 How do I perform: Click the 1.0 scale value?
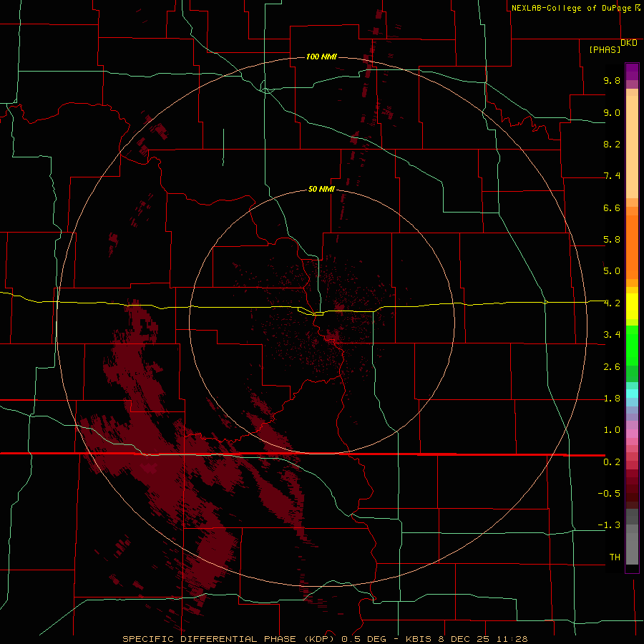click(x=612, y=430)
